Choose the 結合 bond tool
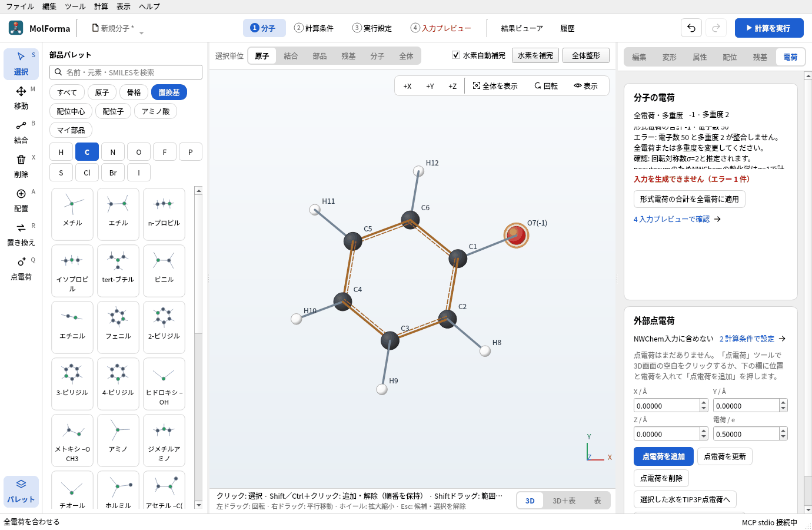The height and width of the screenshot is (530, 812). pyautogui.click(x=21, y=132)
